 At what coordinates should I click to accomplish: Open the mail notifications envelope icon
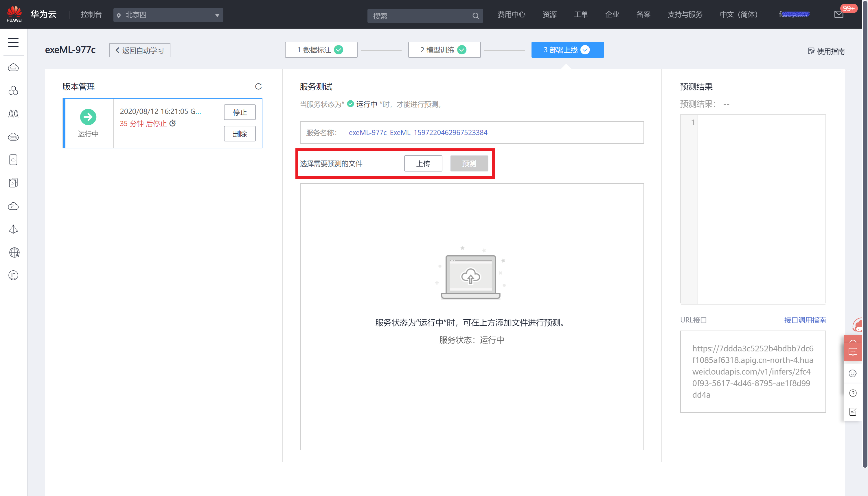[838, 15]
